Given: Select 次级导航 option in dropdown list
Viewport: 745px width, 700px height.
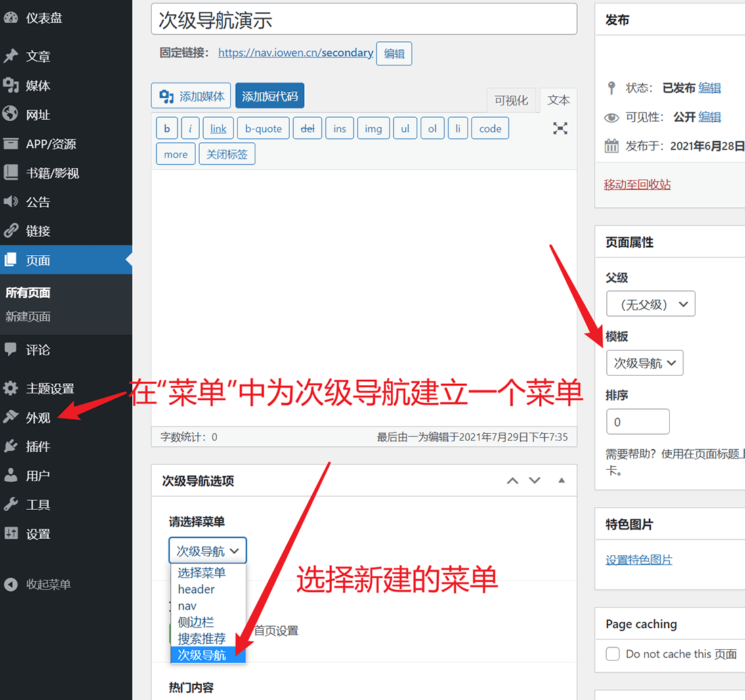Looking at the screenshot, I should pos(208,655).
